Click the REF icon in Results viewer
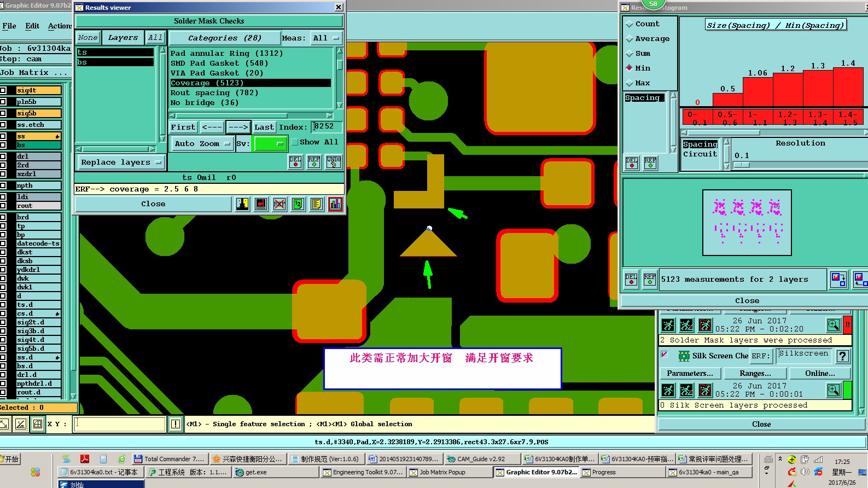The image size is (868, 488). (314, 161)
